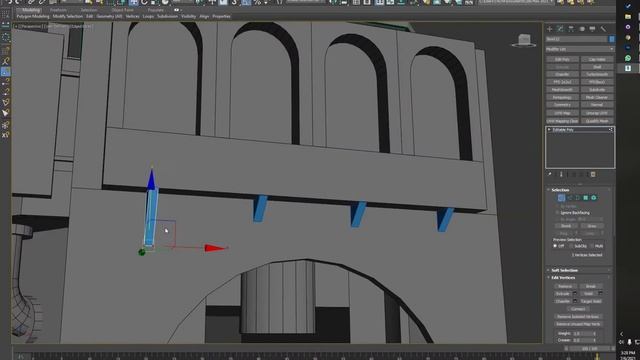Open the Create tab in command panel
Image resolution: width=640 pixels, height=360 pixels.
[549, 29]
